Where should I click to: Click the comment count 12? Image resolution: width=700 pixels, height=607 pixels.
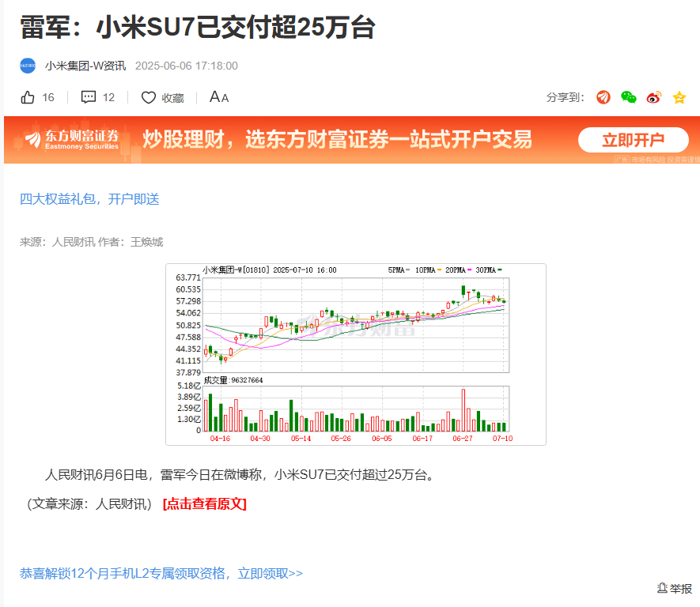coord(108,97)
